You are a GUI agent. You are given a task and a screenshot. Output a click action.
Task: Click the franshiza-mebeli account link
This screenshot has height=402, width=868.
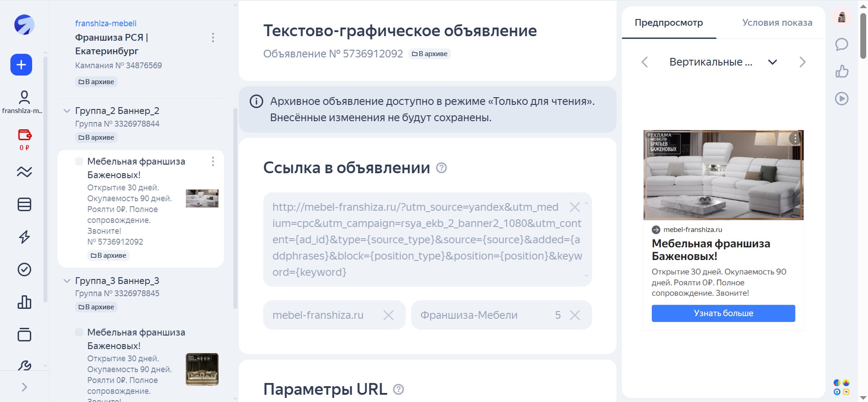106,24
